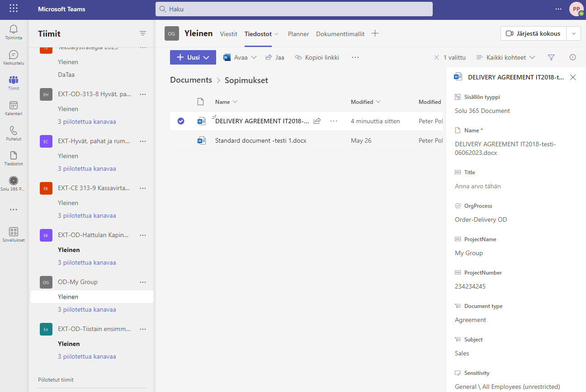Toggle the info details pane icon
Viewport: 586px width, 392px height.
tap(573, 57)
